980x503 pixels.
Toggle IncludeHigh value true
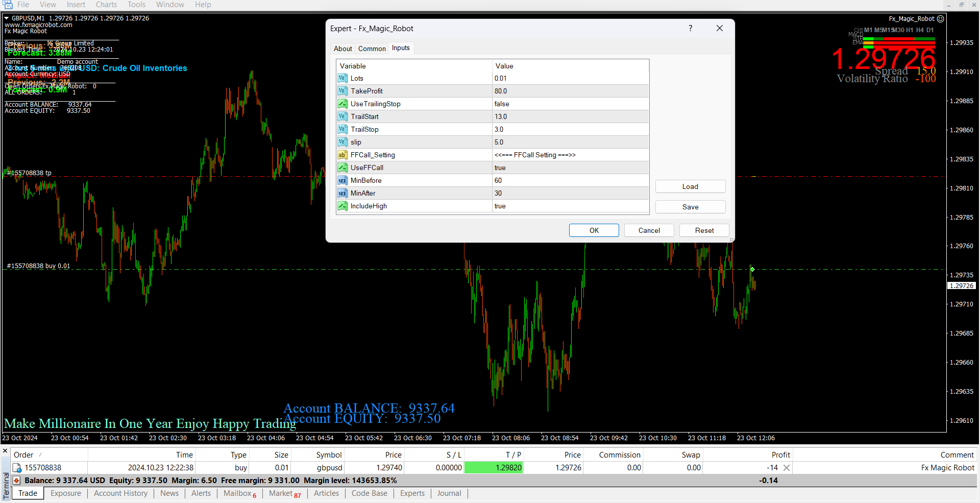click(569, 206)
